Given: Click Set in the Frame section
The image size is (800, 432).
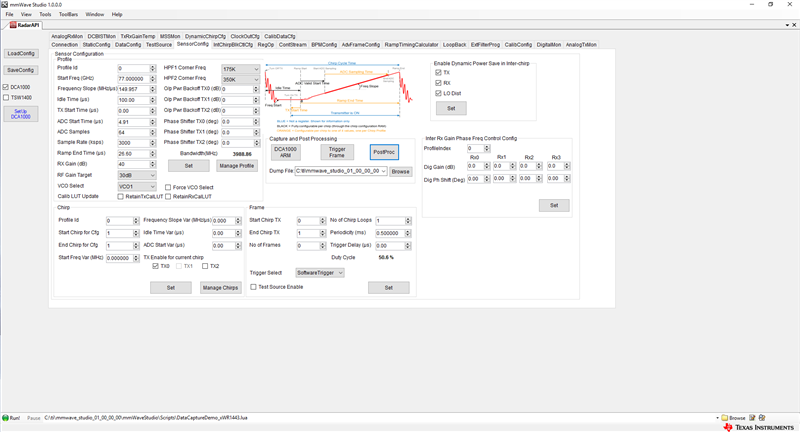Looking at the screenshot, I should pos(389,288).
